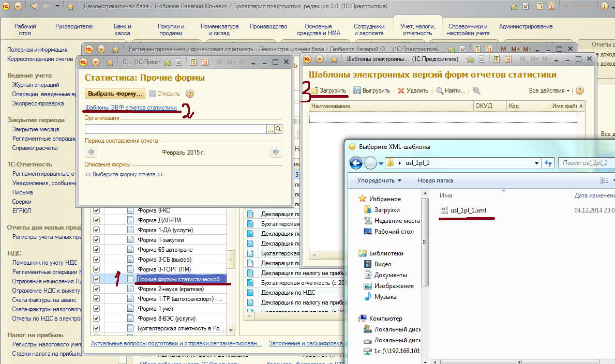Open Администрирование section
The height and width of the screenshot is (364, 615).
point(526,26)
